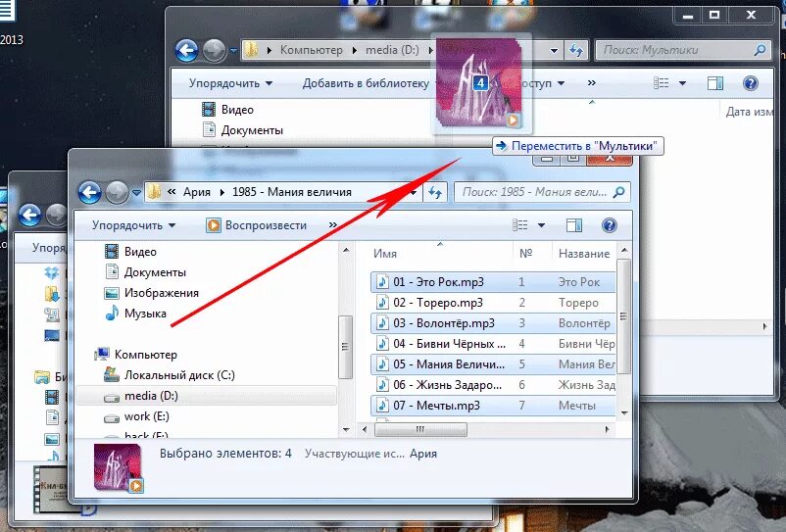Click media (D:) breadcrumb in Мультики window
Screen dimensions: 786x532
coord(392,50)
